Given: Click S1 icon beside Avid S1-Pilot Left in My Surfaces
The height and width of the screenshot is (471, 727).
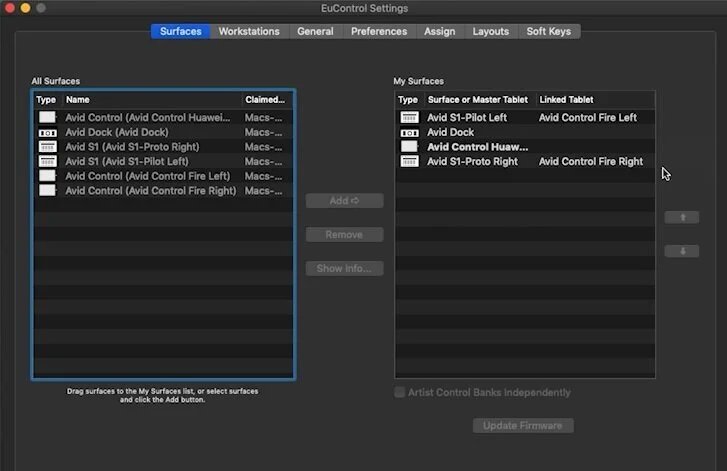Looking at the screenshot, I should 409,117.
